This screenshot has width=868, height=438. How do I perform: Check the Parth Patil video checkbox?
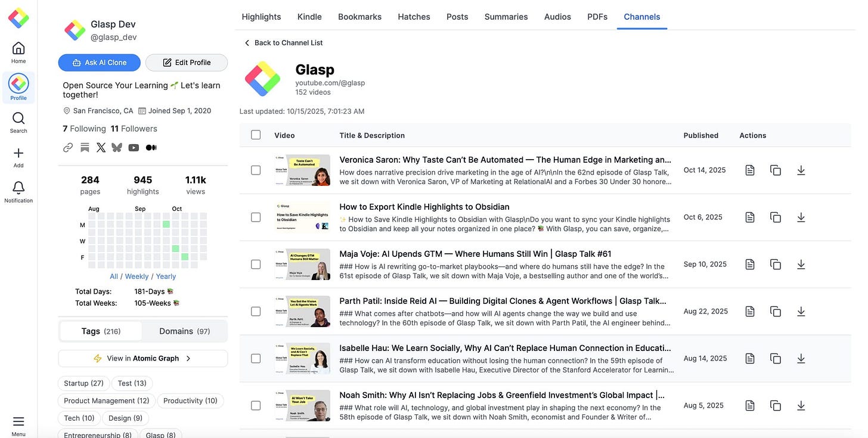256,311
